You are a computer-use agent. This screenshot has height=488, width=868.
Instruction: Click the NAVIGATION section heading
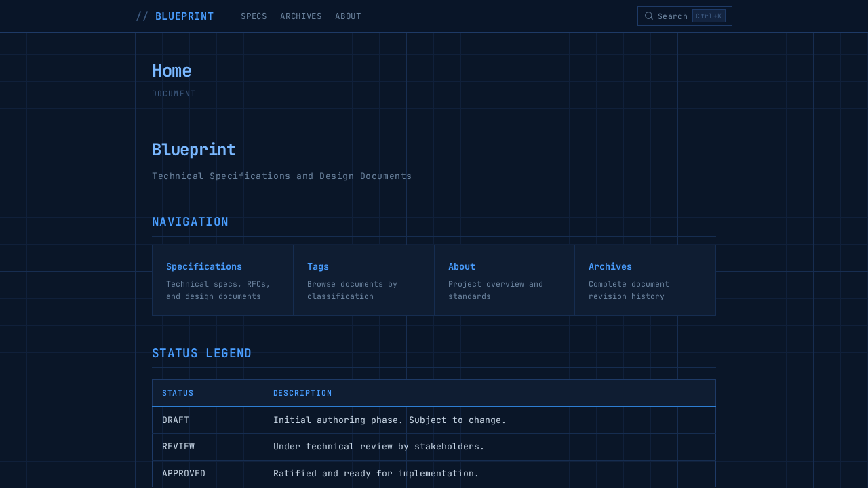click(191, 221)
